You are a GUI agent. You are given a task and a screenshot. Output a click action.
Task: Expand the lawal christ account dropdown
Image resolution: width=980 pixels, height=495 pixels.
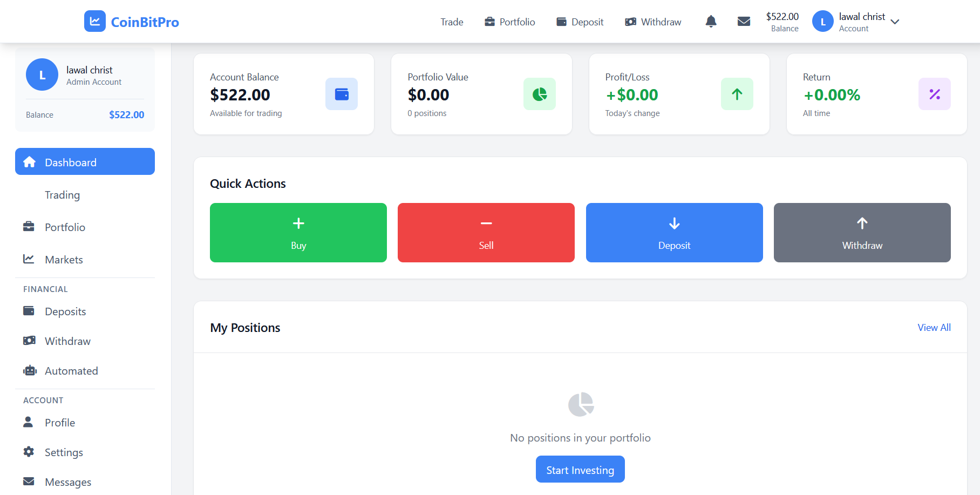(895, 22)
